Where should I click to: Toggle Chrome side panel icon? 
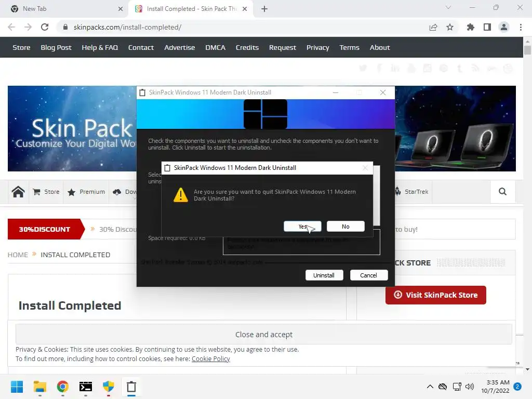[487, 27]
